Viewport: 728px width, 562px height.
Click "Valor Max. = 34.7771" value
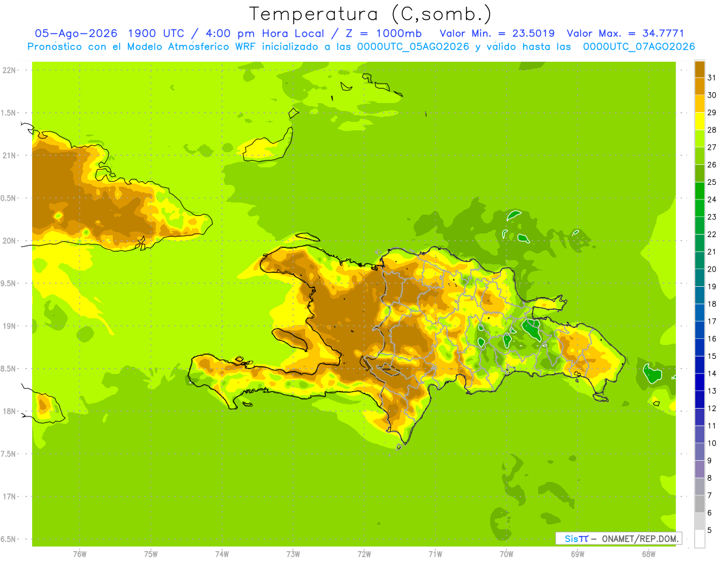click(625, 33)
